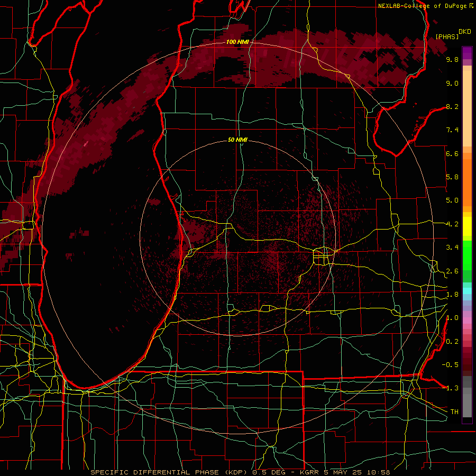Click the 5.0 scale value

[452, 200]
